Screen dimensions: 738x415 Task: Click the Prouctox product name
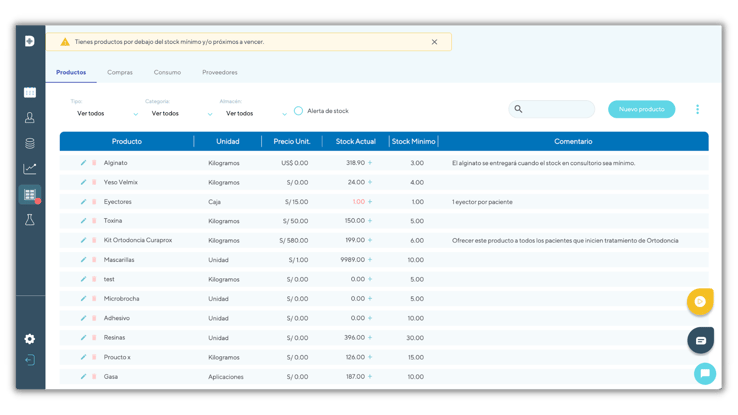(x=117, y=357)
